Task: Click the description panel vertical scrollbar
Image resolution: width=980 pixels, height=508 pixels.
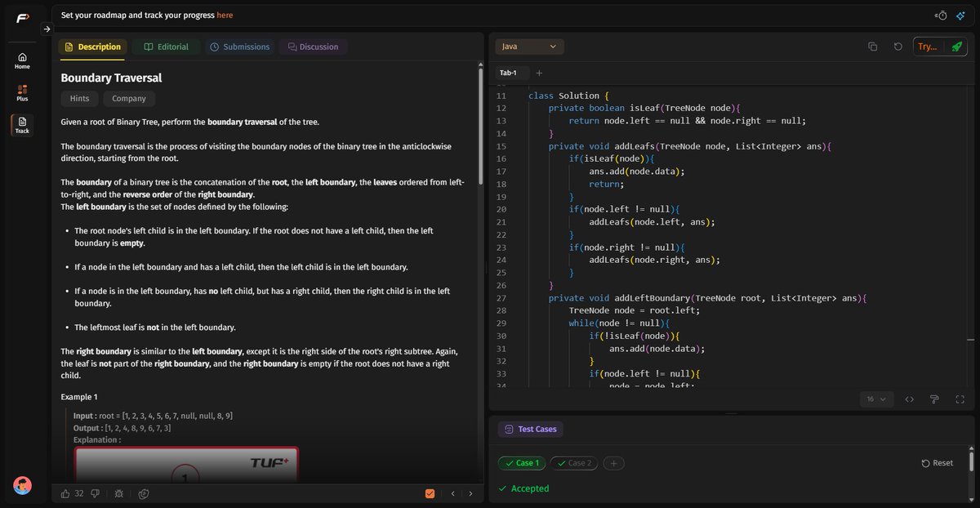Action: [x=481, y=127]
